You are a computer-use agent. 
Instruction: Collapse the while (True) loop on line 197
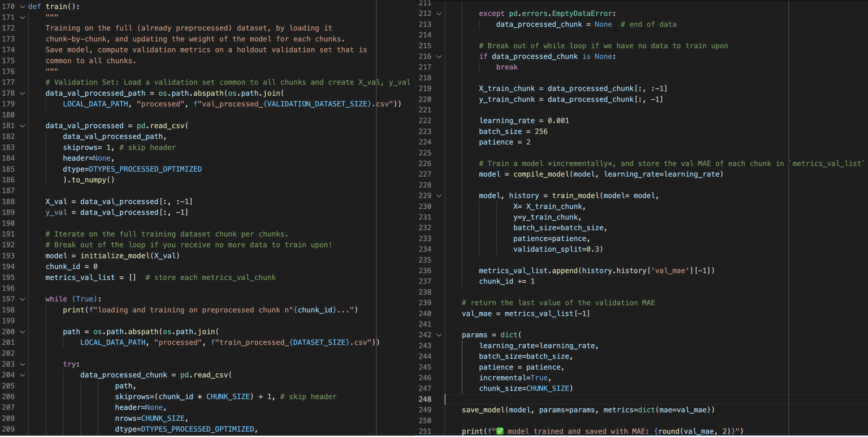coord(22,299)
